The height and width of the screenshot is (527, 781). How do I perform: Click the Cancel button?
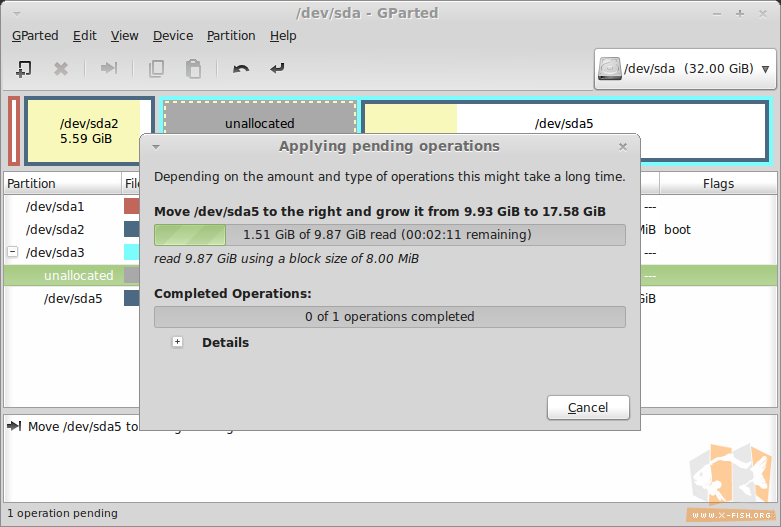tap(588, 407)
